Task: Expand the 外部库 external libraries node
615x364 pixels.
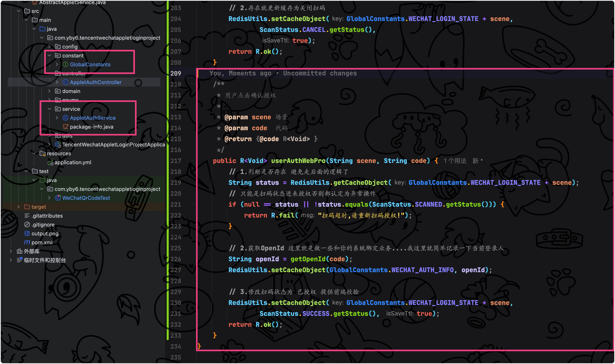Action: tap(11, 251)
